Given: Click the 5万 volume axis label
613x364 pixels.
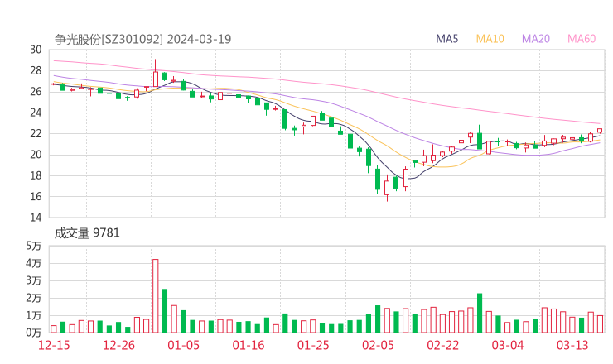Looking at the screenshot, I should [x=34, y=246].
